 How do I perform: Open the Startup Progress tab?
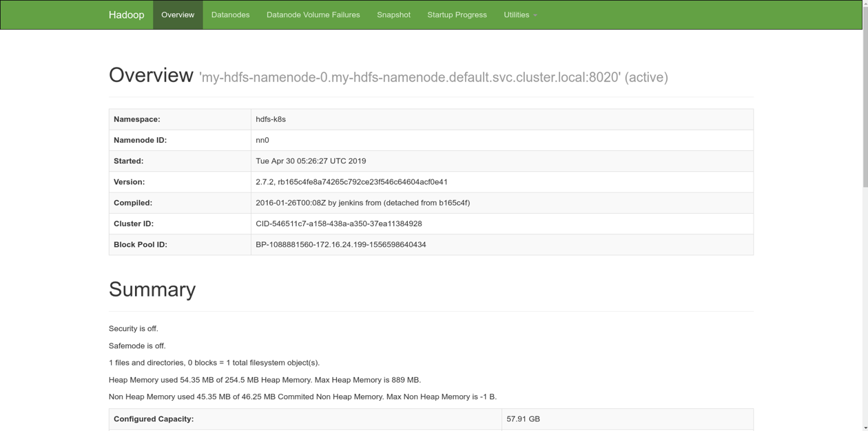[457, 14]
